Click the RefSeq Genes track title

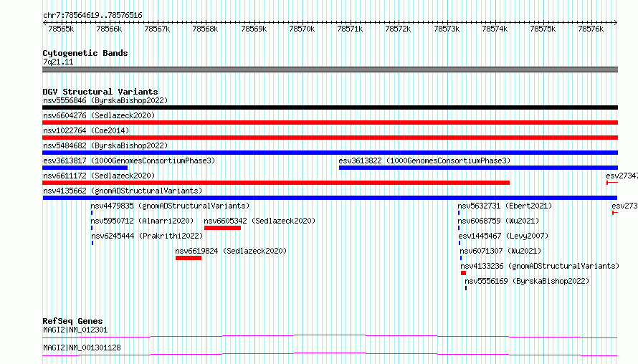click(72, 321)
